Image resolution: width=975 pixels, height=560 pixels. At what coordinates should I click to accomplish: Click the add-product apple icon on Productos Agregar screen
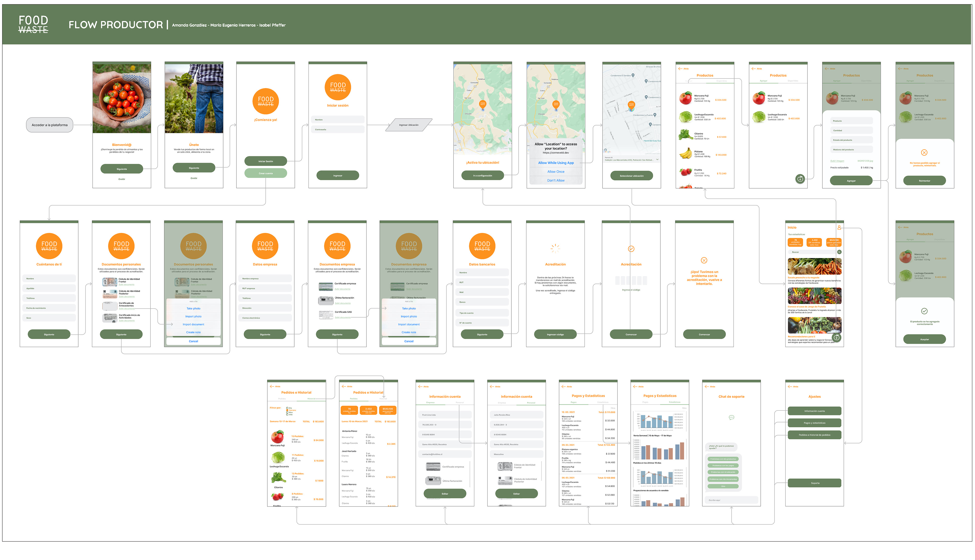pos(800,179)
